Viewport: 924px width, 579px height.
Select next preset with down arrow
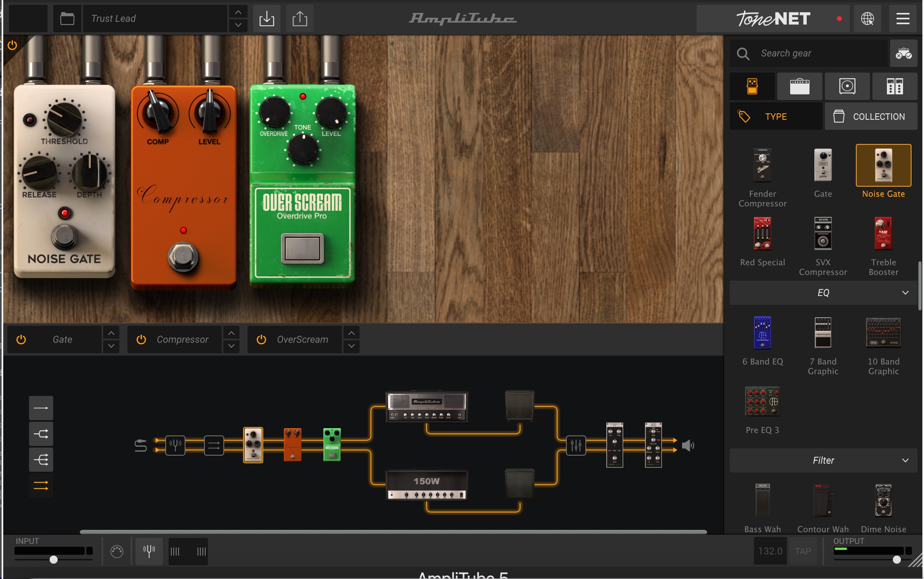238,25
